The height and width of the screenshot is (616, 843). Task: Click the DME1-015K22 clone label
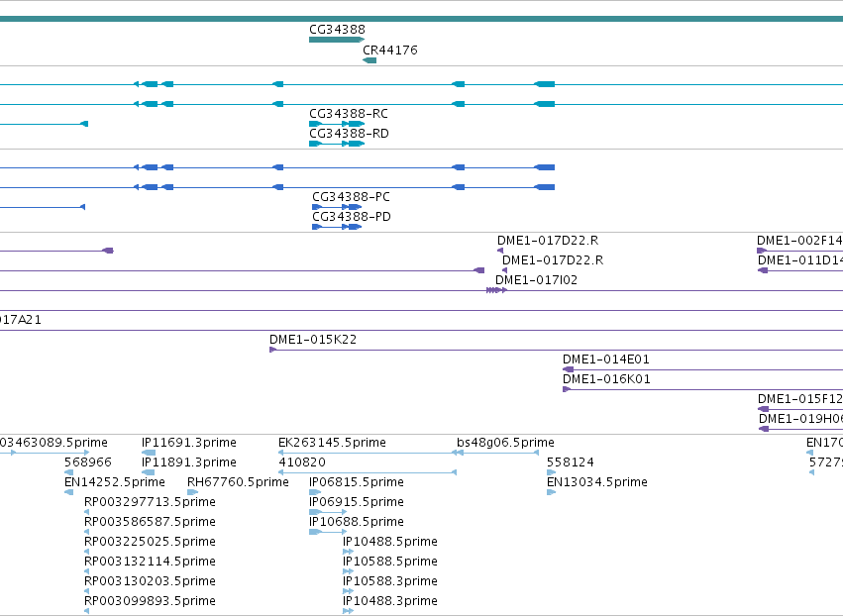coord(313,341)
